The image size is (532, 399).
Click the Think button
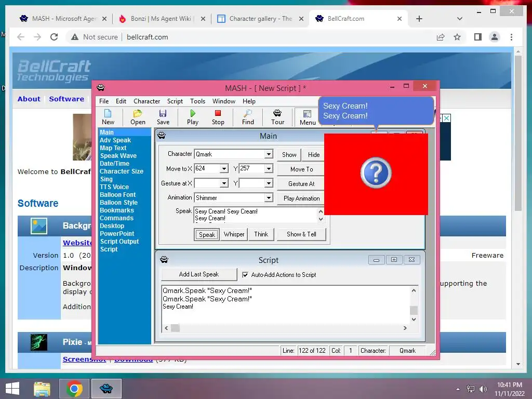[x=261, y=234]
